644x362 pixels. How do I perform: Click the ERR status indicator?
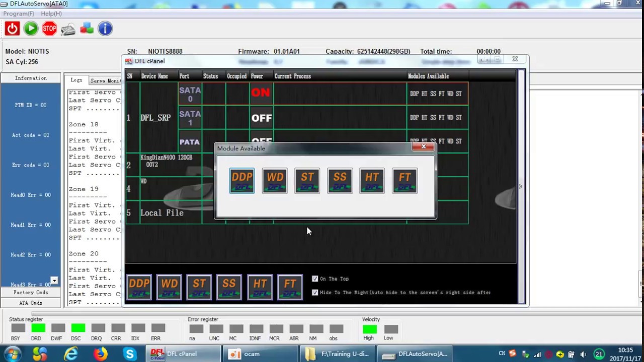pyautogui.click(x=158, y=328)
